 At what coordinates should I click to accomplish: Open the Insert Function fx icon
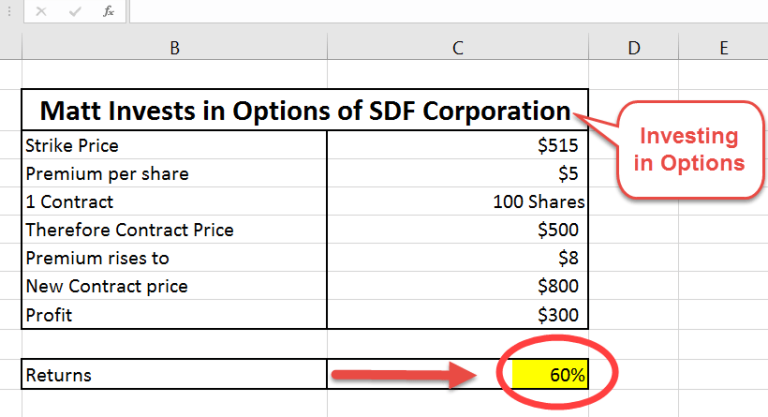(108, 11)
